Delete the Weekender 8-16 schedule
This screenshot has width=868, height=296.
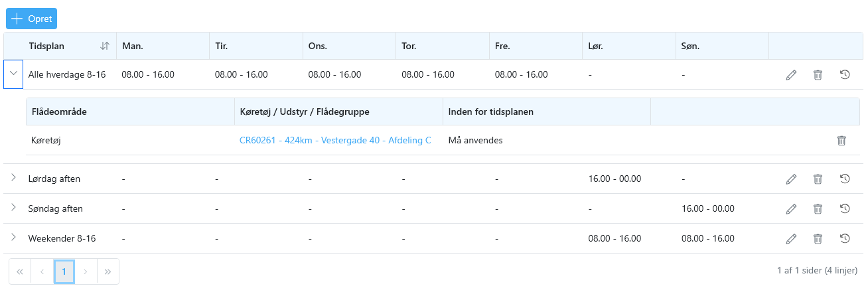point(818,238)
